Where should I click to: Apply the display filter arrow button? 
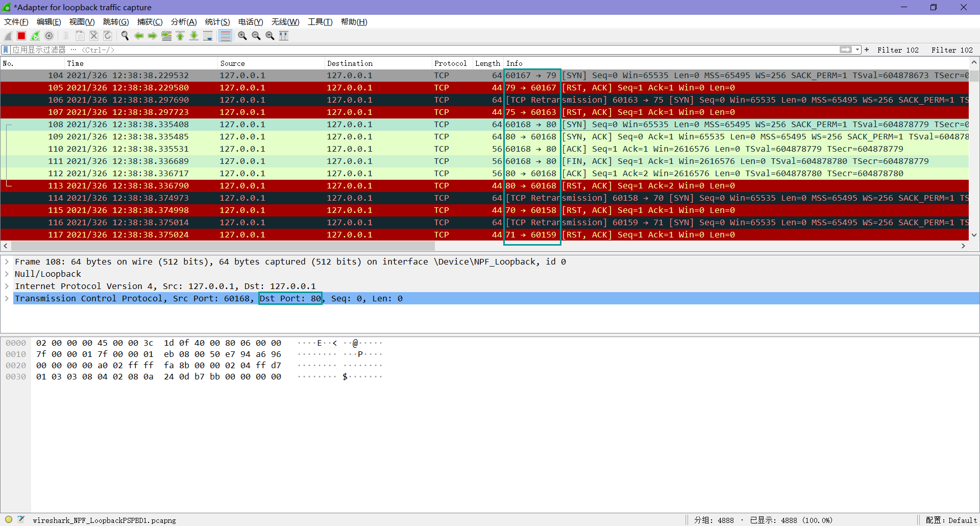point(846,50)
